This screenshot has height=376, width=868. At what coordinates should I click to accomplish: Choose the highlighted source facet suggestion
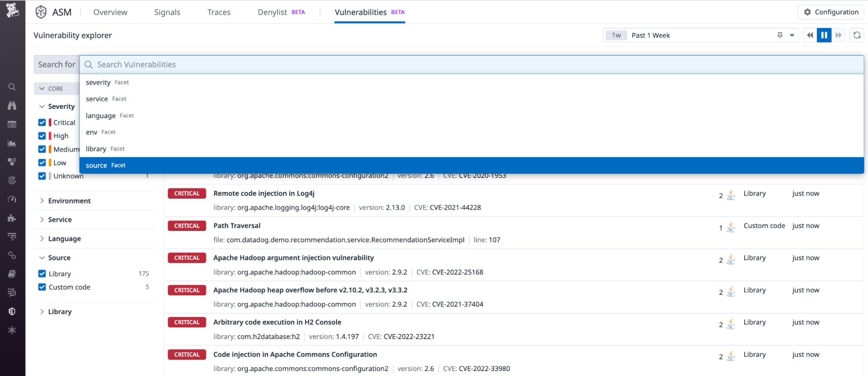point(472,165)
